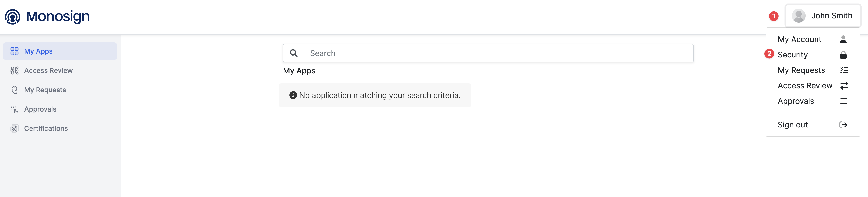The height and width of the screenshot is (197, 868).
Task: Select Security in the user menu
Action: [x=793, y=55]
